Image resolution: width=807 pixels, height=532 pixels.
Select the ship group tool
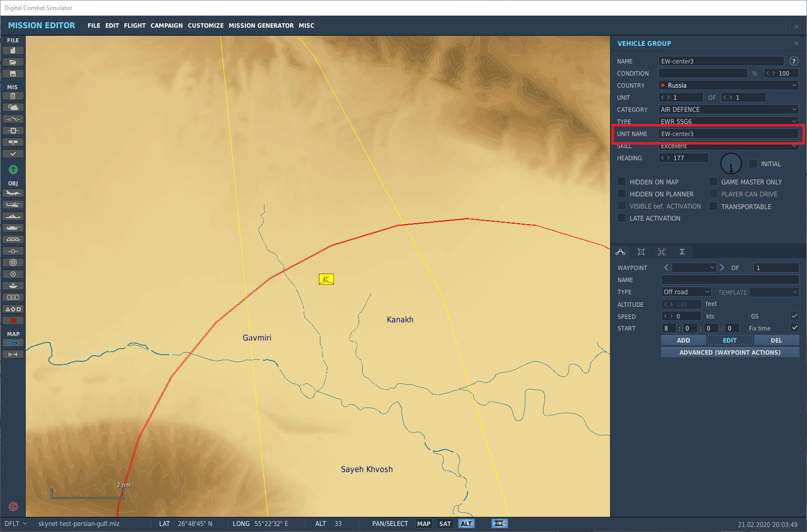(13, 216)
